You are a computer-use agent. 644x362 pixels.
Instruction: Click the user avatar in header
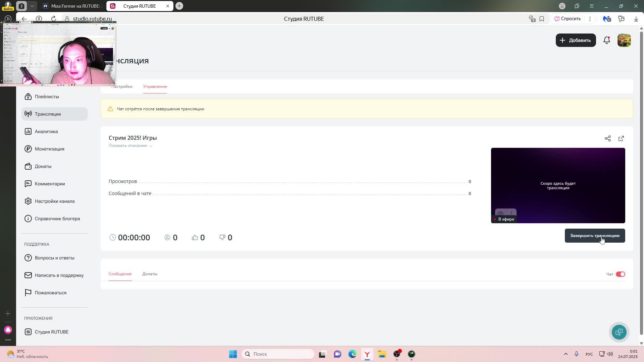click(x=624, y=40)
